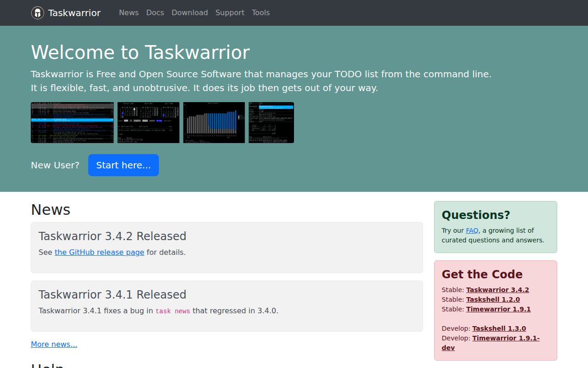The image size is (588, 368).
Task: Click the More news link
Action: coord(54,344)
